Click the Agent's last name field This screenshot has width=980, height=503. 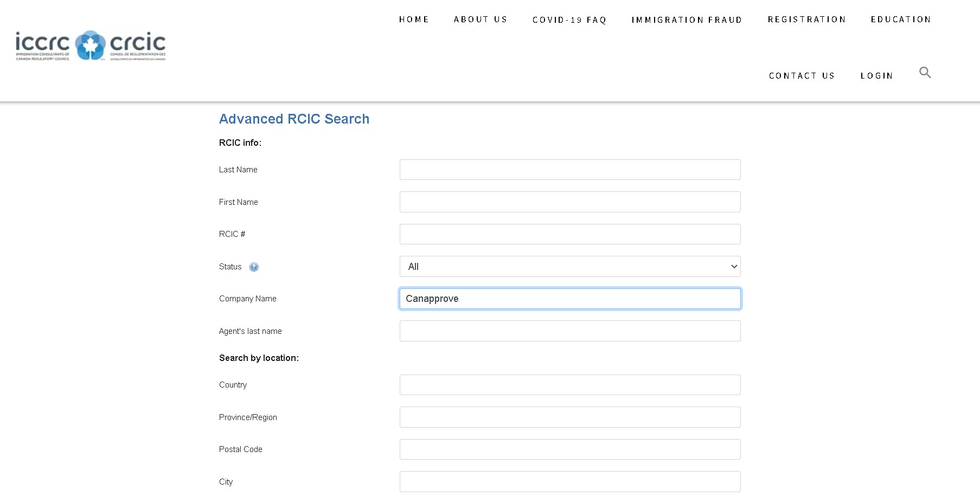pyautogui.click(x=569, y=331)
